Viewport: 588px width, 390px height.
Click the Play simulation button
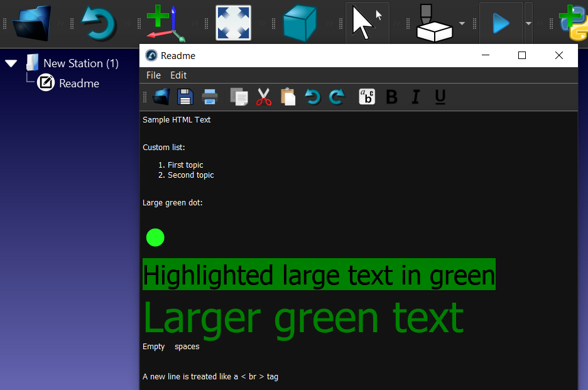click(x=501, y=23)
